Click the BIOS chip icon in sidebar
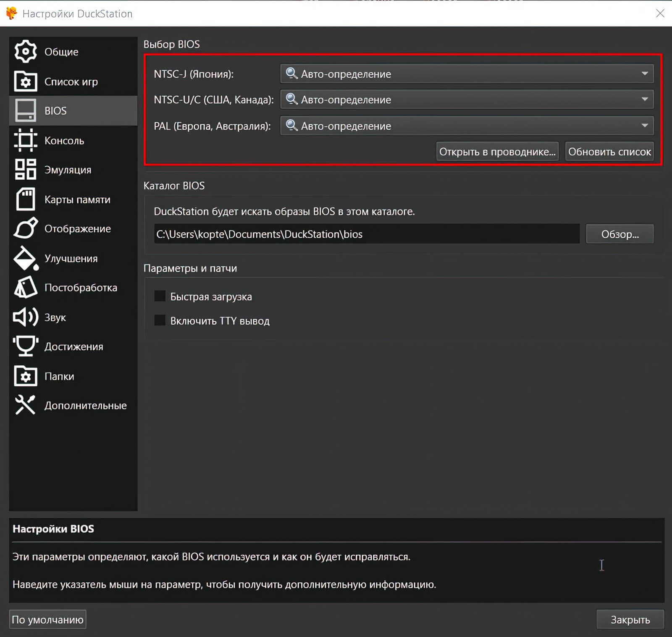 [x=26, y=110]
